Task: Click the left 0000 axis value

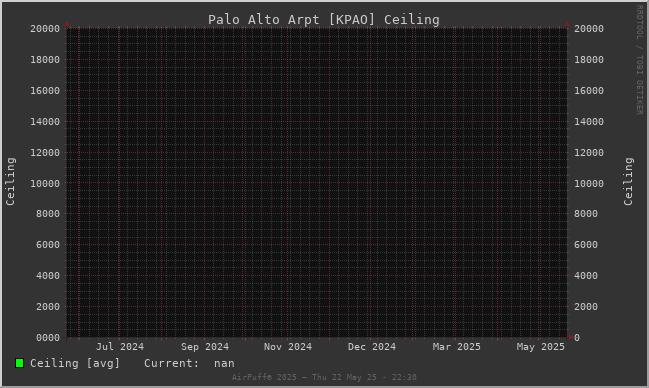Action: [x=48, y=337]
